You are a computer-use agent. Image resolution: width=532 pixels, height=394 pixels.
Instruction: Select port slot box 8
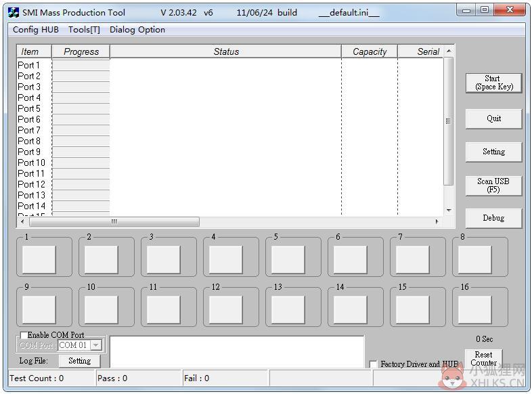click(x=475, y=259)
